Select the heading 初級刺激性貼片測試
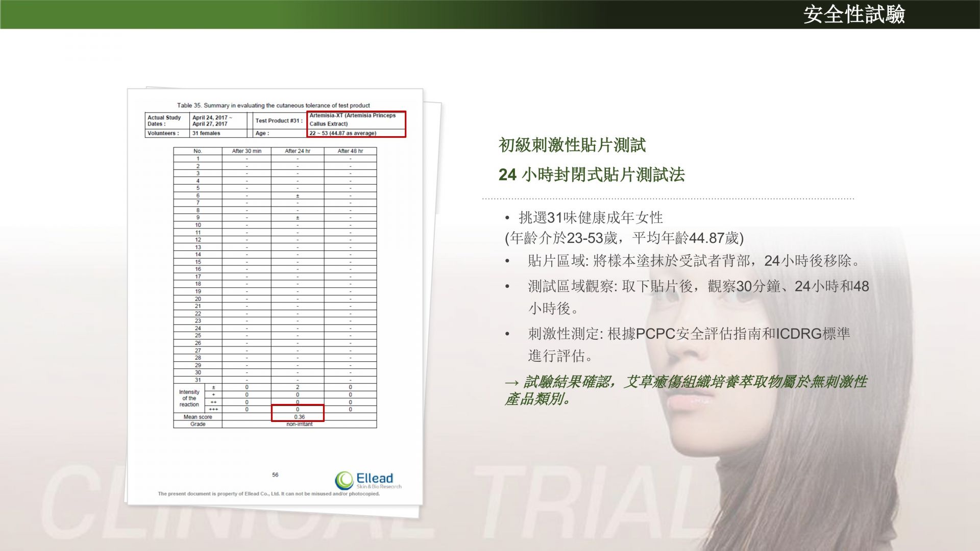Image resolution: width=980 pixels, height=551 pixels. tap(572, 145)
